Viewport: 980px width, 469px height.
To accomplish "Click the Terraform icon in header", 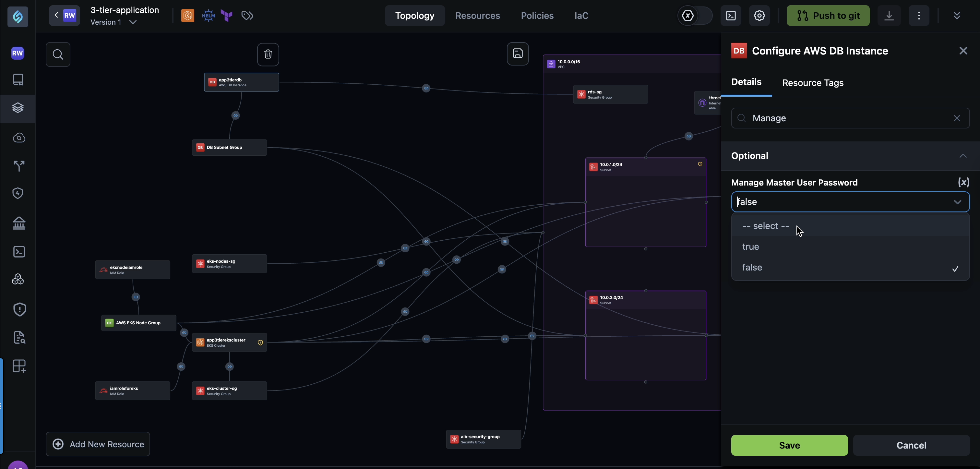I will click(x=227, y=16).
